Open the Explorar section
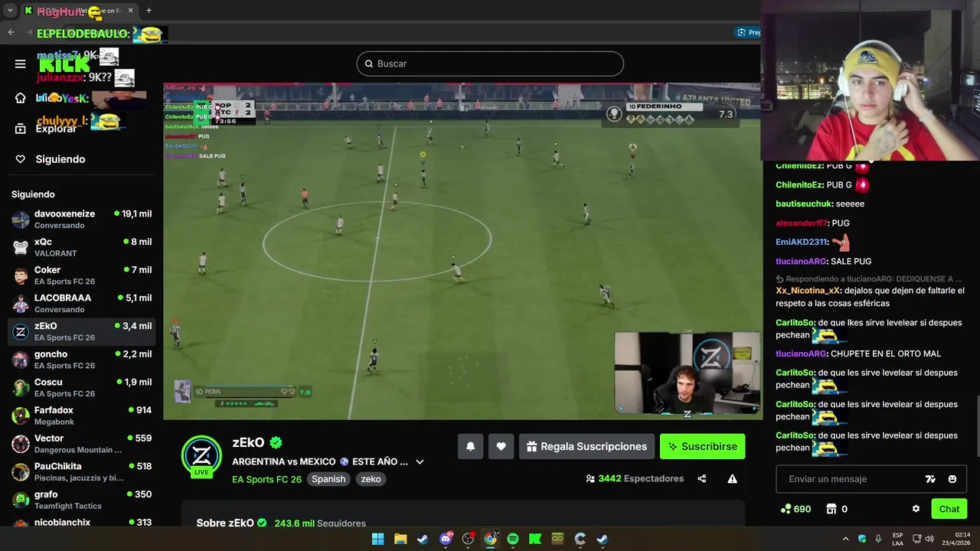 (46, 129)
